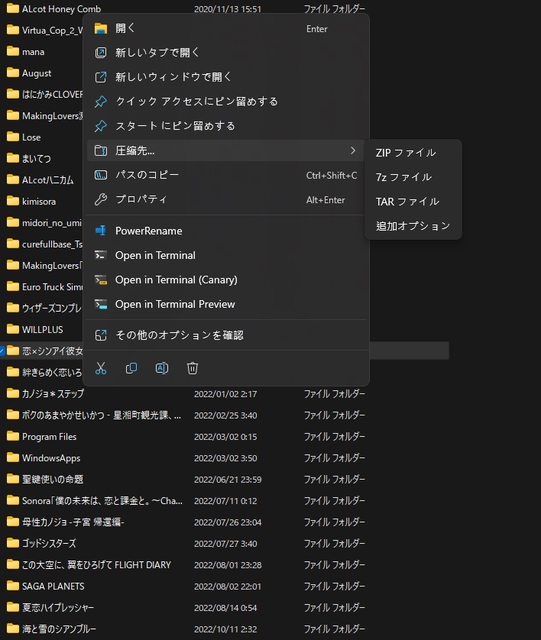Select the SAGA PLANETS folder row
The height and width of the screenshot is (640, 541).
(186, 586)
